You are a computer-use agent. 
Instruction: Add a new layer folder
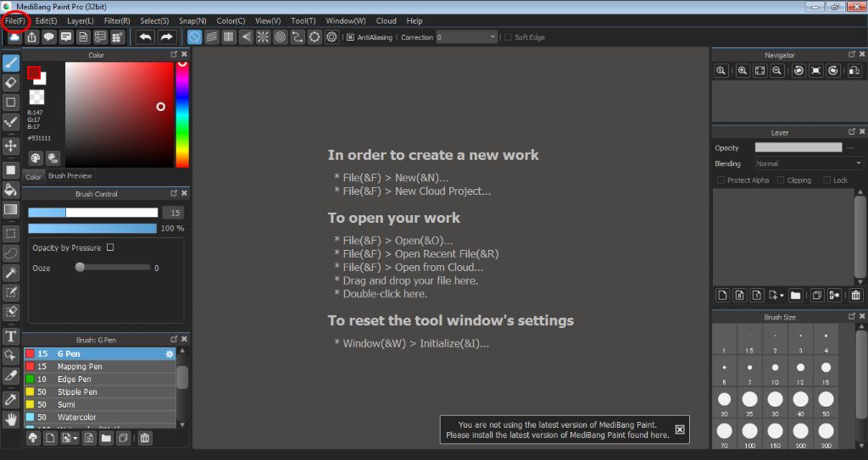[795, 295]
